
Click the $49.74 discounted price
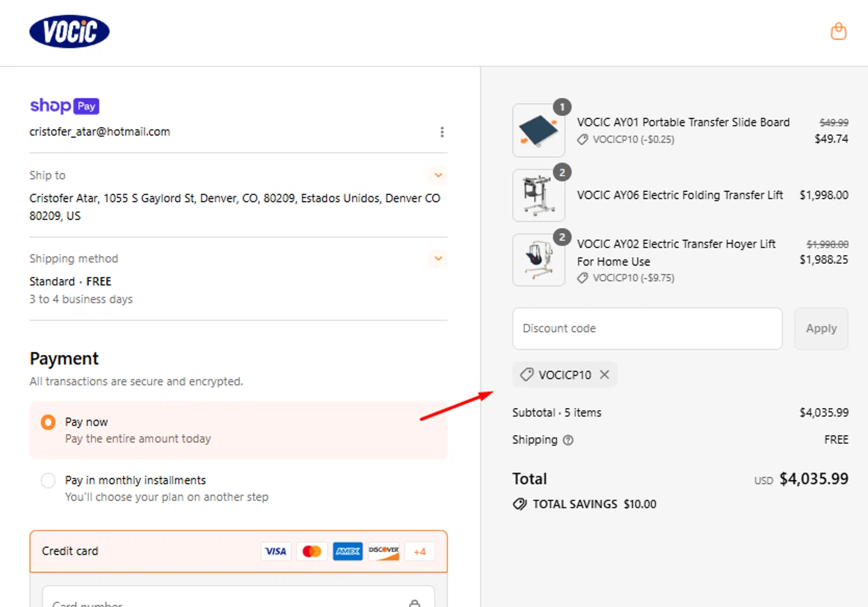click(x=832, y=139)
